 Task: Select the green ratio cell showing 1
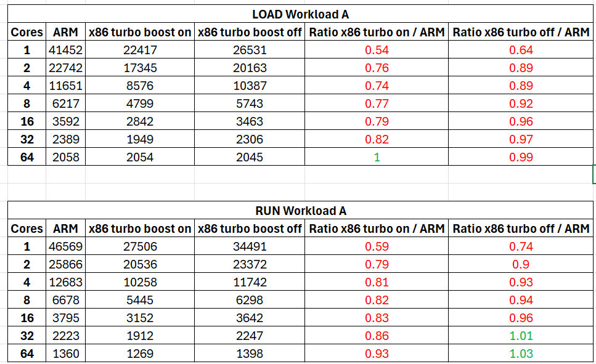coord(377,157)
